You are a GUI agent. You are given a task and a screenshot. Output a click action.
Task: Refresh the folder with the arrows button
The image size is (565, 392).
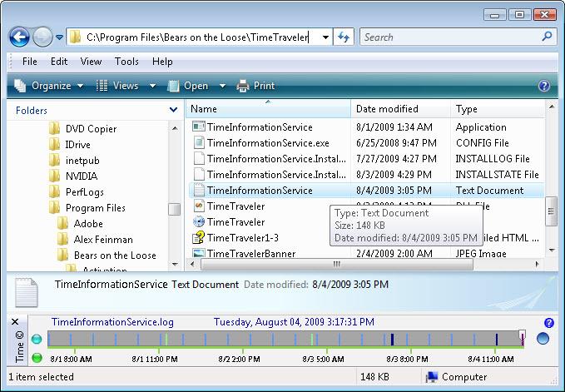[344, 37]
